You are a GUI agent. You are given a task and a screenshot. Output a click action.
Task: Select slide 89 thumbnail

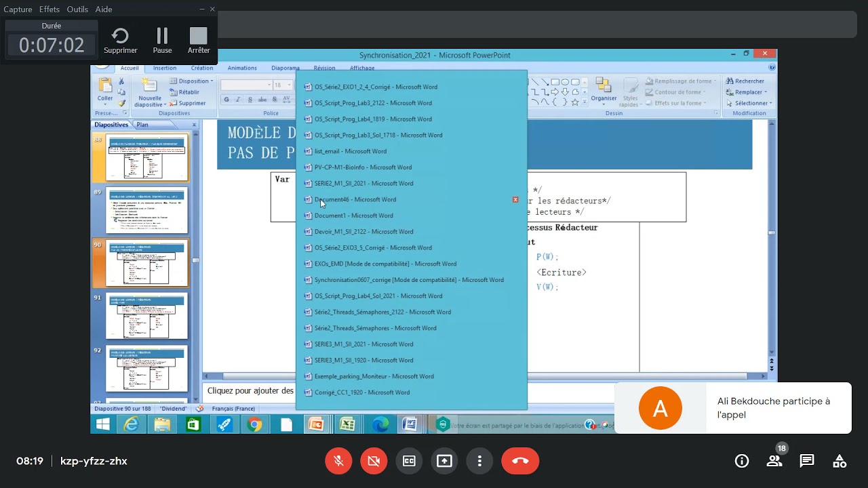146,210
